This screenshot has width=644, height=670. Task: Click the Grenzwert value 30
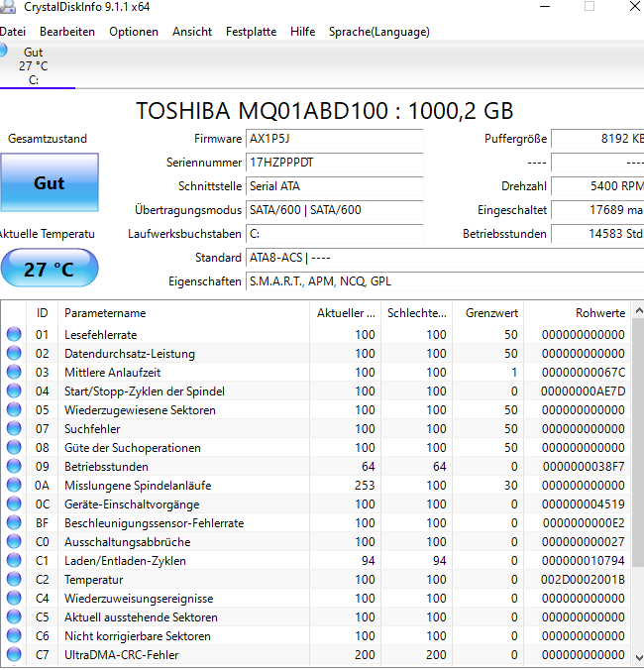pos(511,485)
